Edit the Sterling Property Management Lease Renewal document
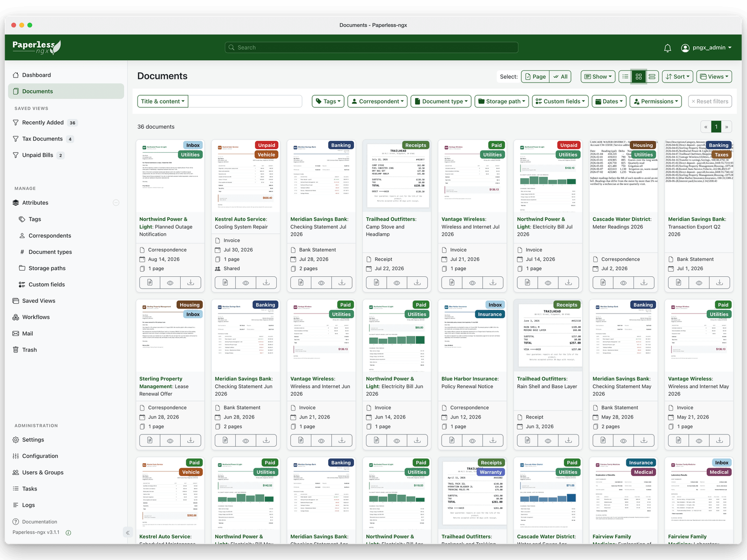This screenshot has width=747, height=560. pyautogui.click(x=150, y=440)
